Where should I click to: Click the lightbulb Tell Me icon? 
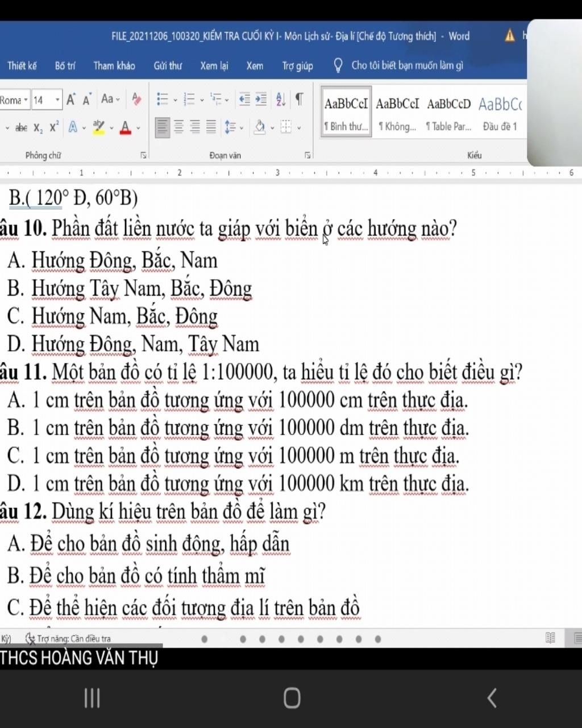pos(338,66)
